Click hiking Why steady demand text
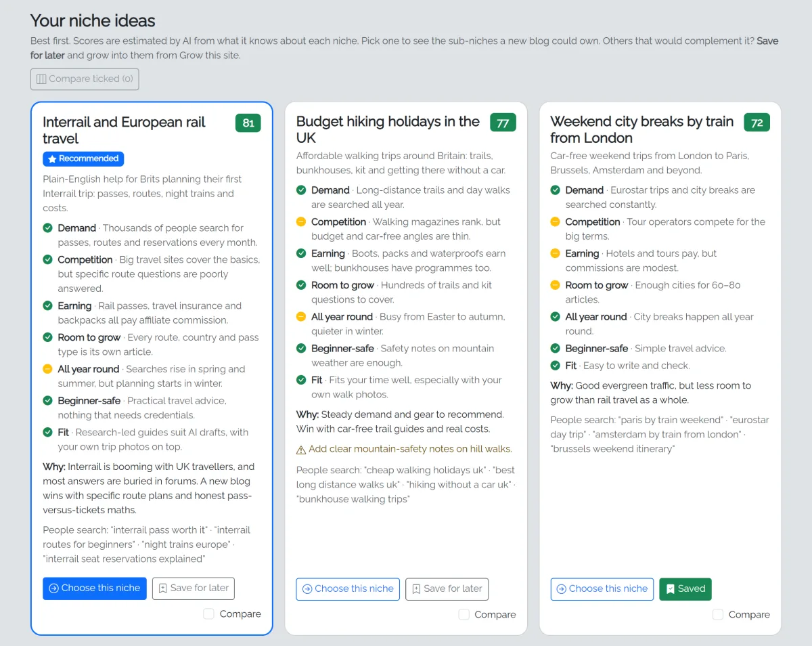 [400, 421]
